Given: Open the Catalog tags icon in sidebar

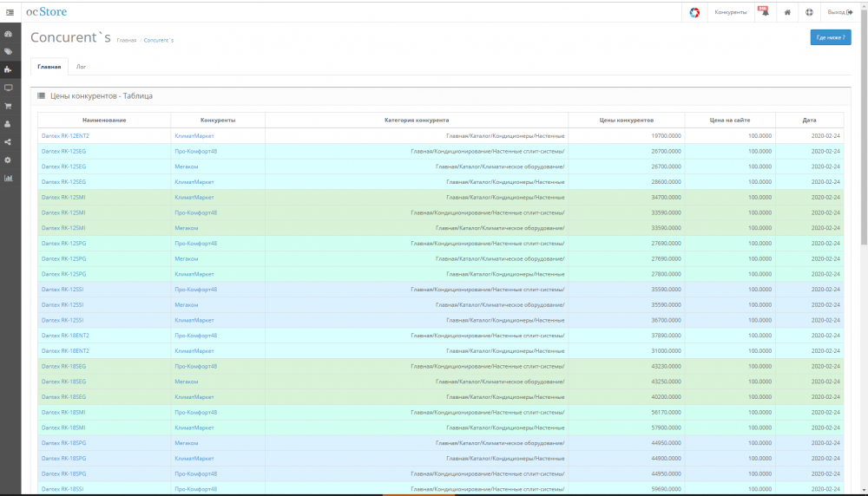Looking at the screenshot, I should point(9,51).
